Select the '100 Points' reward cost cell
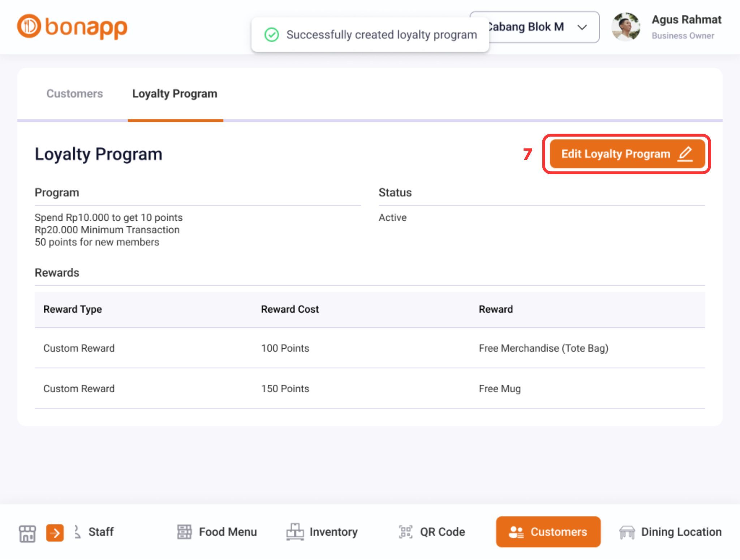The image size is (740, 560). coord(285,348)
